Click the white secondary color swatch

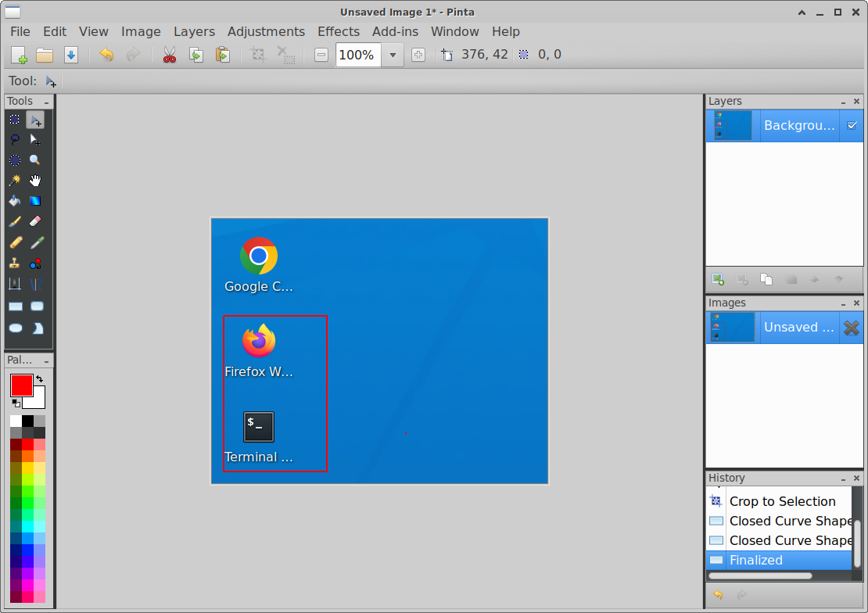[38, 401]
